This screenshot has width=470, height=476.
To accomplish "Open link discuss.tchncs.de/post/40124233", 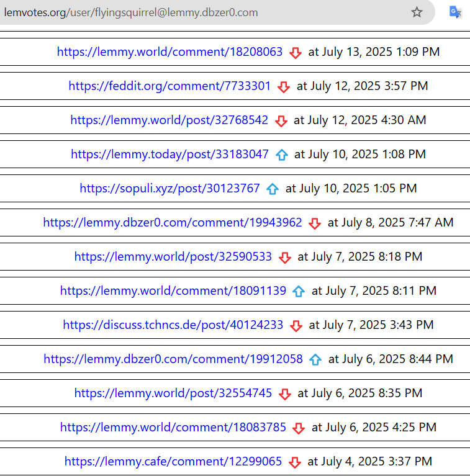I will (173, 325).
